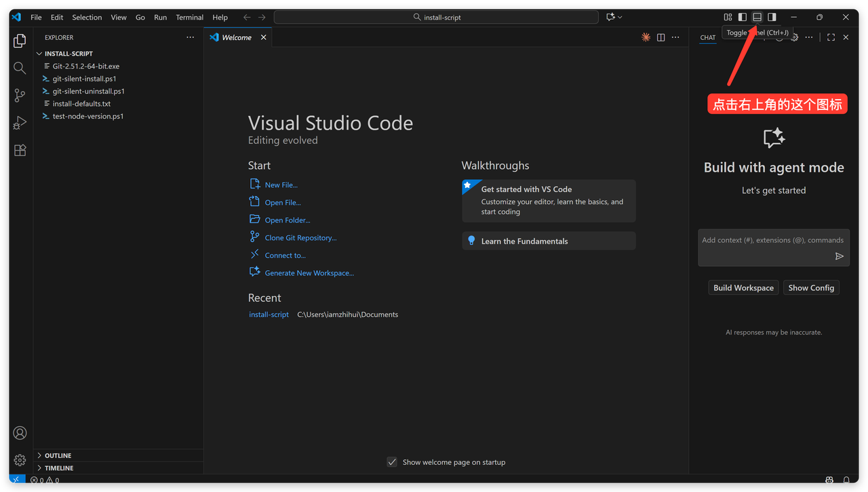Toggle the bottom Panel layout button
Screen dimensions: 868x492
[757, 17]
